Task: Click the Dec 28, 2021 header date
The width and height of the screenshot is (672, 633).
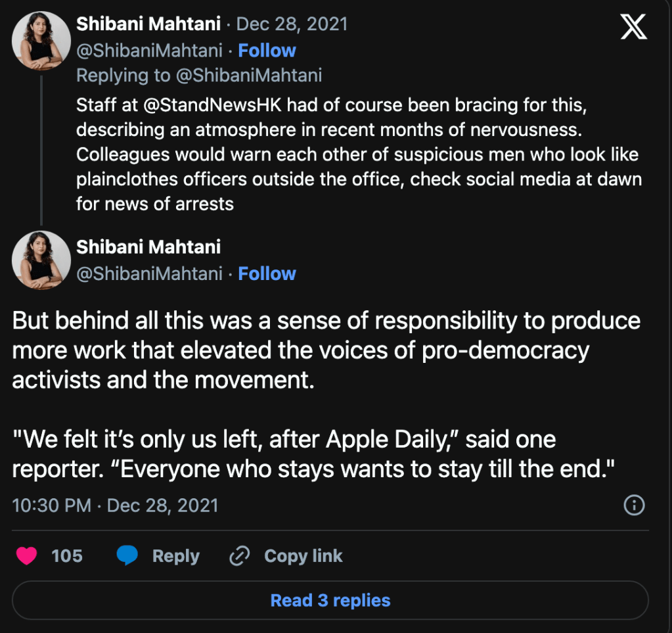Action: 292,25
